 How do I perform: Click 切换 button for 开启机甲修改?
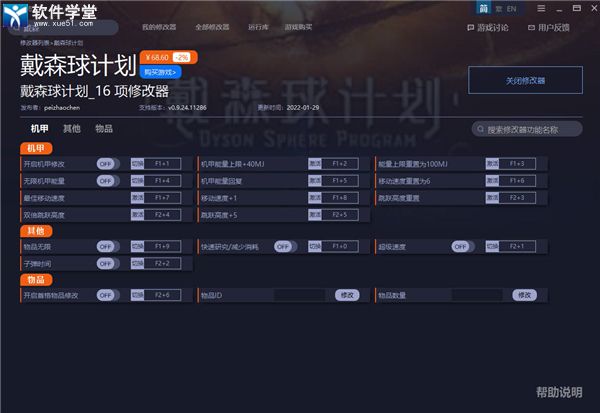coord(137,164)
